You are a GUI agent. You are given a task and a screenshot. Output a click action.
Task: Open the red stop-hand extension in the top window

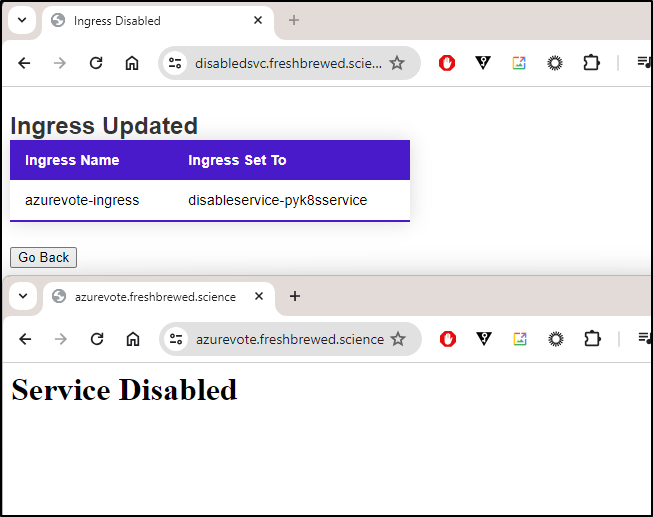pyautogui.click(x=447, y=63)
